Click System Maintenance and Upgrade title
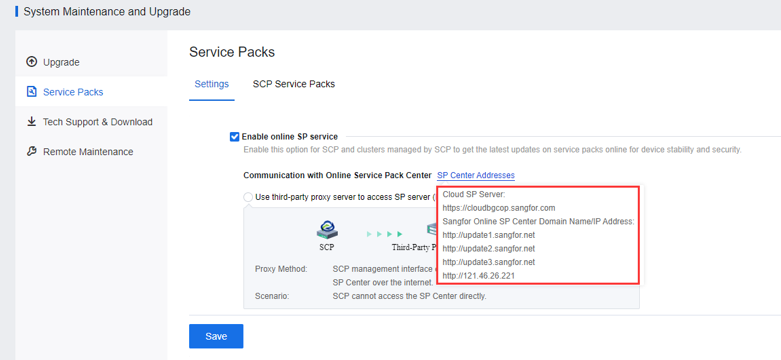The image size is (781, 360). [107, 11]
